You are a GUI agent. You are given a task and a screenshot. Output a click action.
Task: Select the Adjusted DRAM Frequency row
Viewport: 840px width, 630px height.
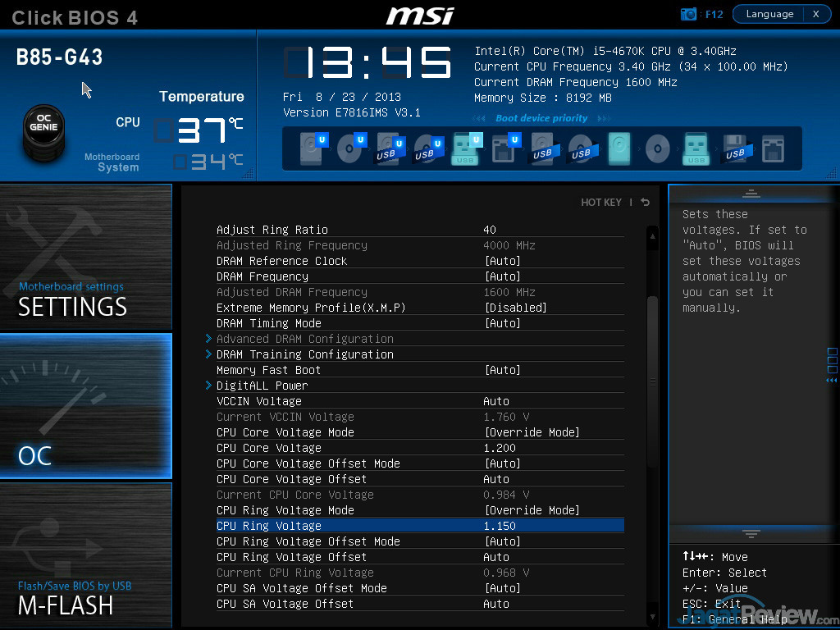pyautogui.click(x=420, y=292)
